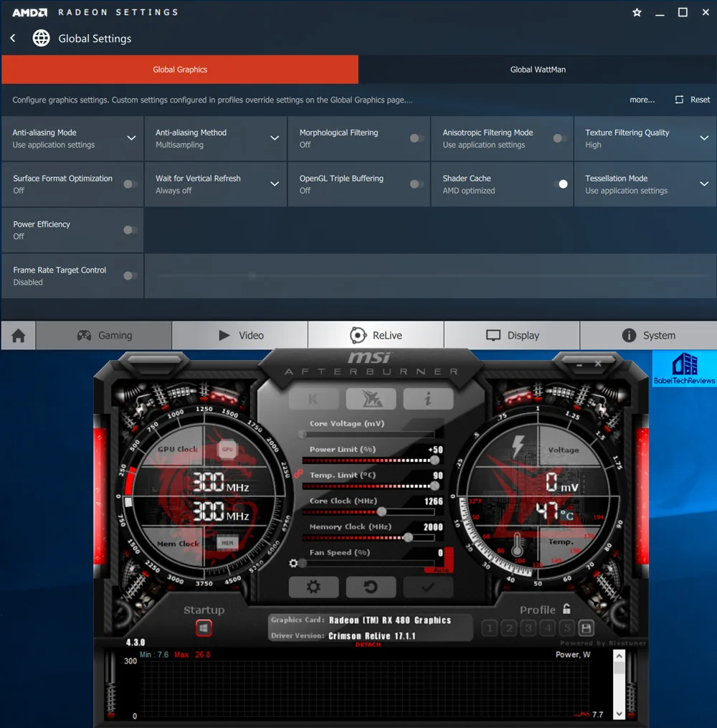
Task: Enable the Morphological Filtering toggle
Action: pos(417,138)
